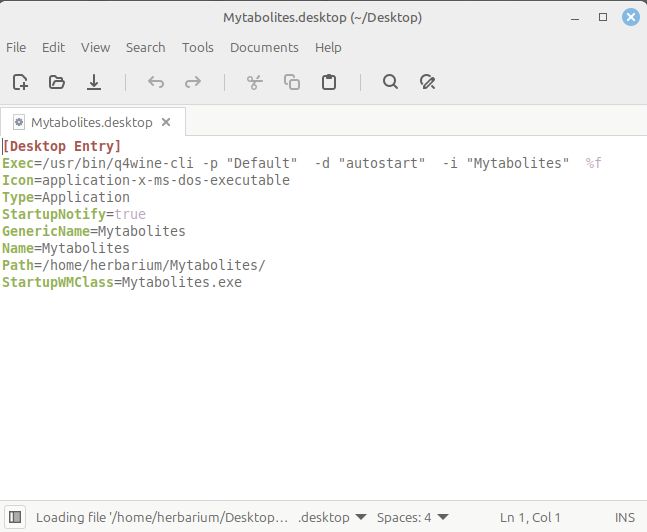The width and height of the screenshot is (647, 532).
Task: Click the Exec line in the editor
Action: coord(300,163)
